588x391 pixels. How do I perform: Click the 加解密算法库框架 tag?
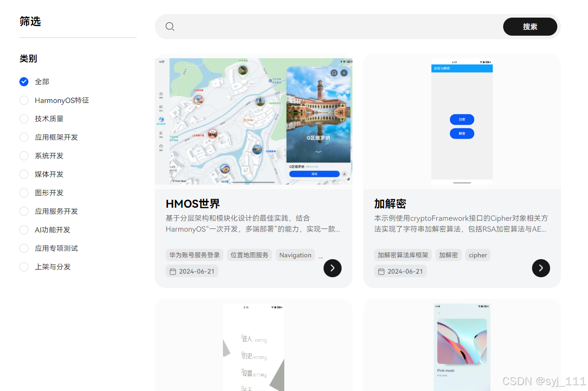[403, 255]
